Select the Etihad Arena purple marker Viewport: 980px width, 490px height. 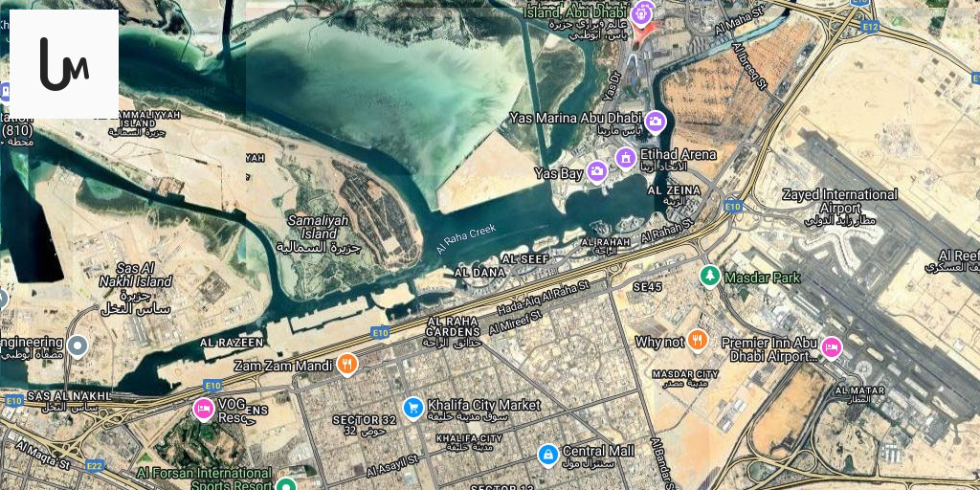626,158
